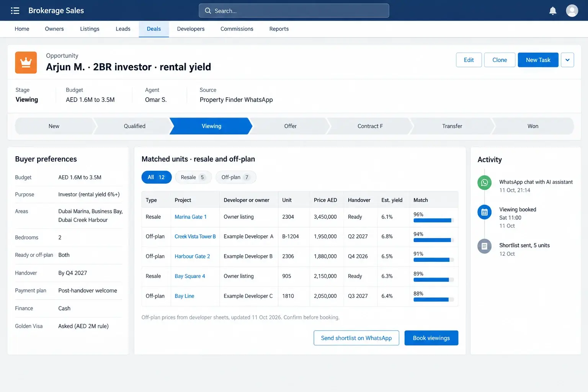Click the 96% match progress bar
Screen dimensions: 588x392
pyautogui.click(x=434, y=220)
